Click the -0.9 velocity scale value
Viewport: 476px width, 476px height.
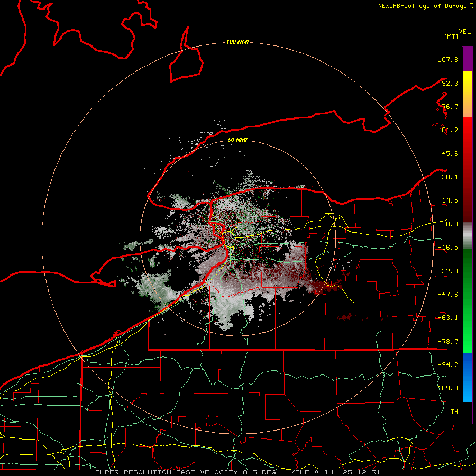pos(450,224)
